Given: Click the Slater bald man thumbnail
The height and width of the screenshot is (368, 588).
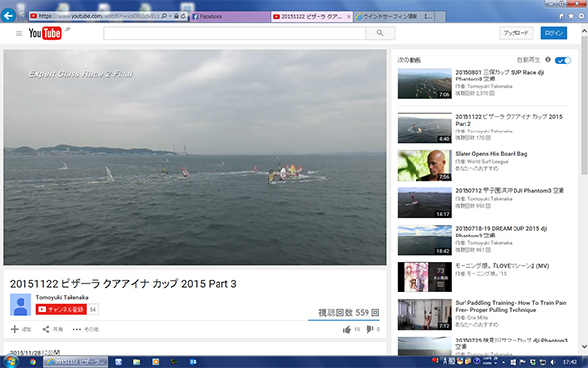Looking at the screenshot, I should [x=424, y=165].
